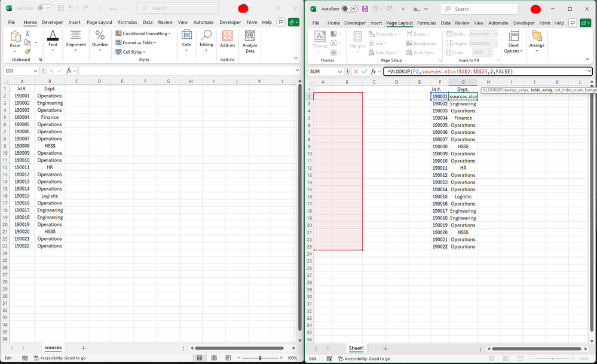The width and height of the screenshot is (597, 364).
Task: Switch to the Home tab in the right window
Action: click(x=333, y=23)
